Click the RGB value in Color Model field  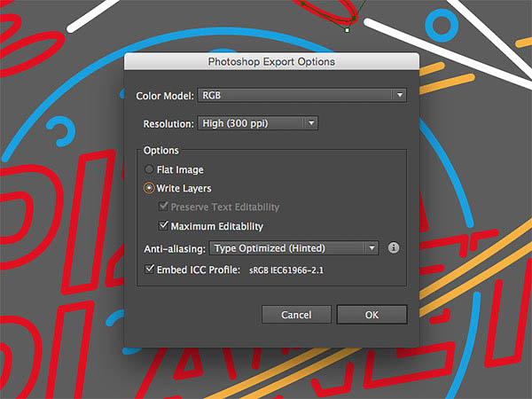(x=212, y=96)
